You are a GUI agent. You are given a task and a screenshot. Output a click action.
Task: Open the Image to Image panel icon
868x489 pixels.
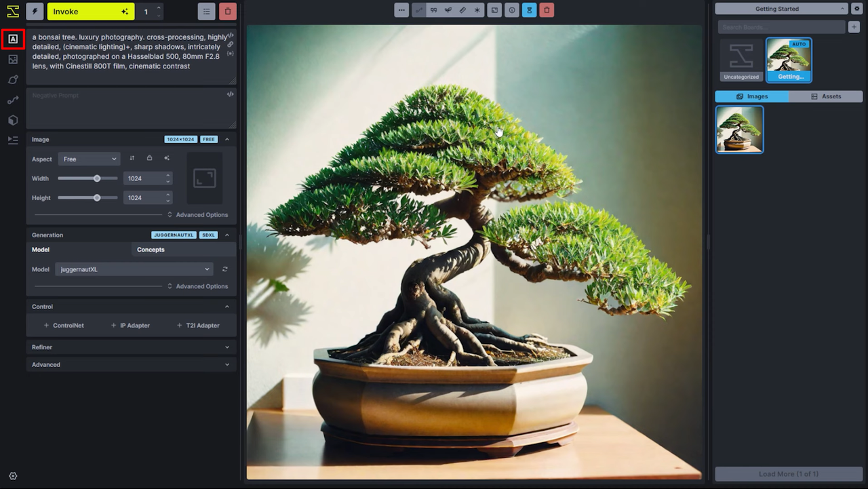click(12, 59)
